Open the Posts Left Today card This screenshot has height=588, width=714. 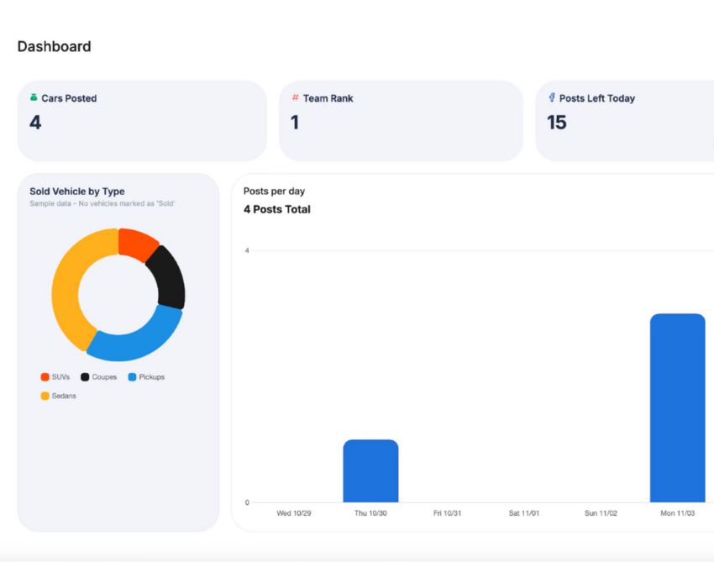tap(625, 121)
